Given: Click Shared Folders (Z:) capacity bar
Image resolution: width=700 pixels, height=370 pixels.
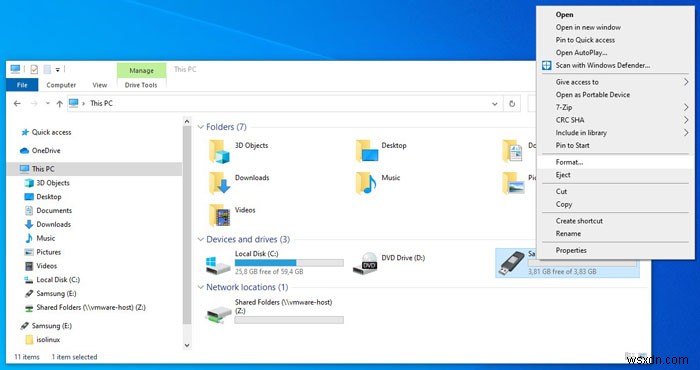Looking at the screenshot, I should [x=289, y=320].
